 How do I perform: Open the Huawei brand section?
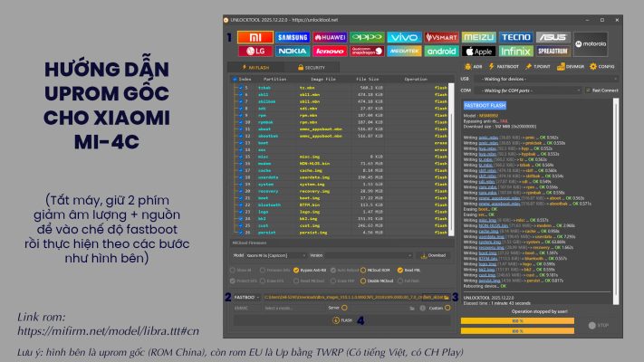point(330,37)
